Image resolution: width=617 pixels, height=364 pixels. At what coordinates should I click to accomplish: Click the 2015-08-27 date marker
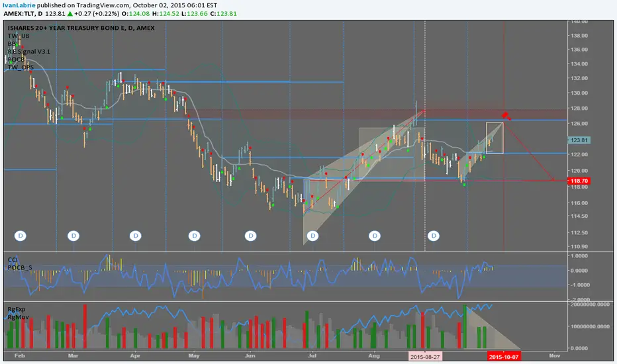(425, 357)
